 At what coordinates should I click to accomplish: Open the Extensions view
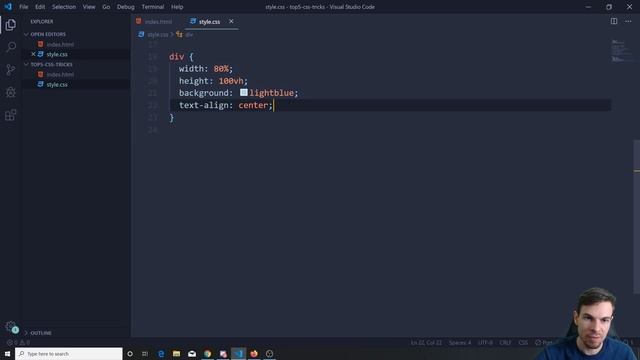(11, 115)
